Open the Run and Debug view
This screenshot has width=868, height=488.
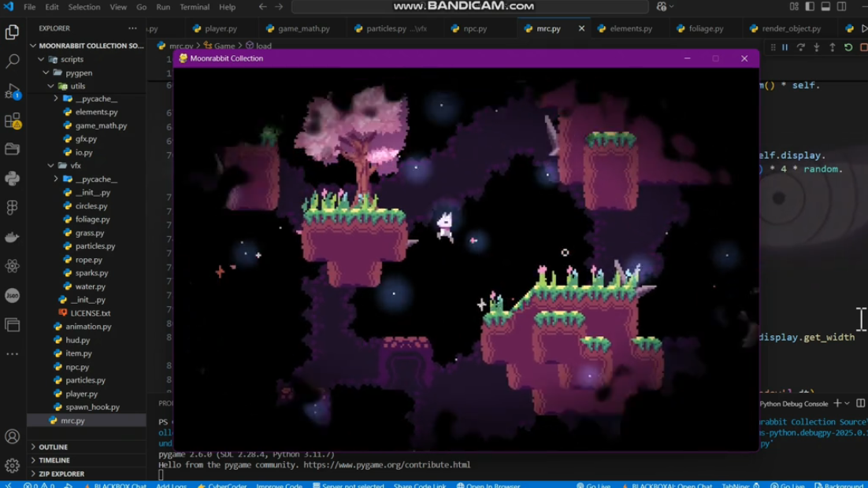(x=13, y=91)
